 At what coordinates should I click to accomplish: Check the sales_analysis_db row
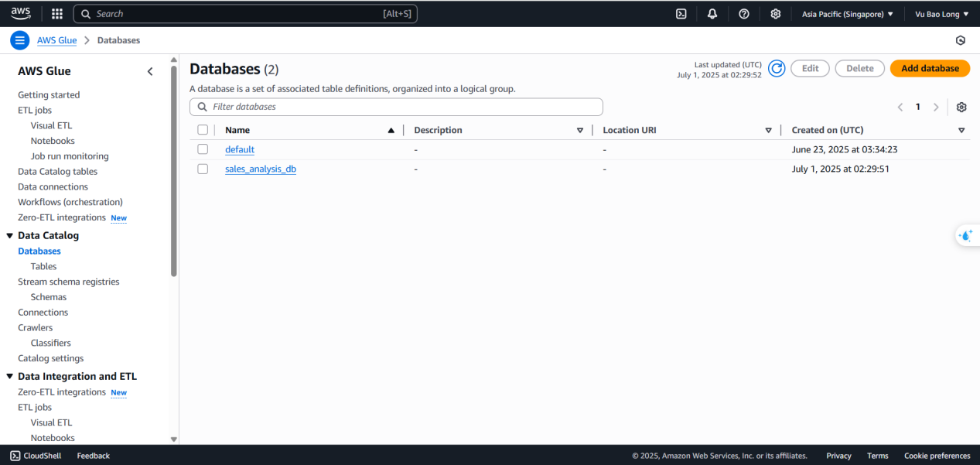[203, 169]
